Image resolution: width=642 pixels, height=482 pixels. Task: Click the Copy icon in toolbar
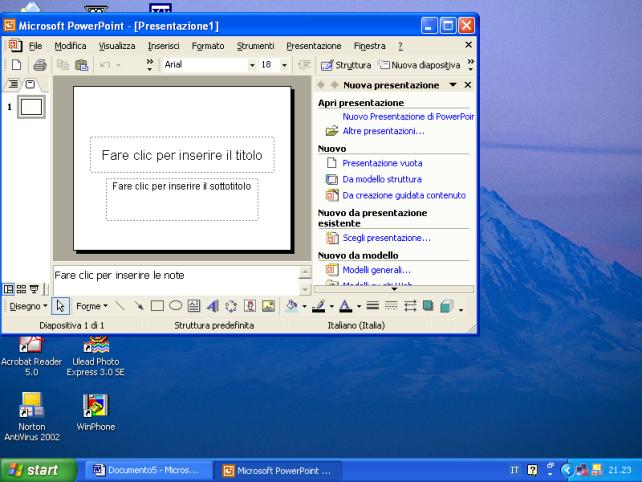pos(63,65)
